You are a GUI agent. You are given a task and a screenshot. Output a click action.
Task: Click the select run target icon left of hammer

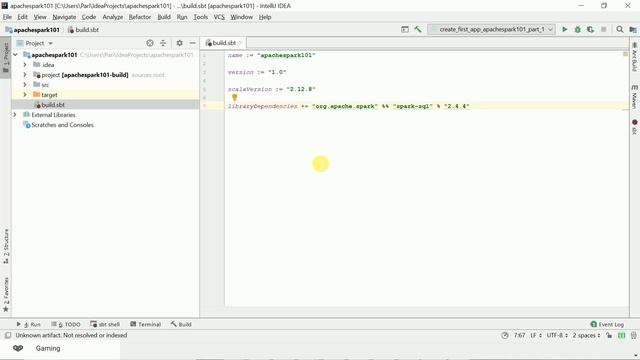(x=404, y=29)
